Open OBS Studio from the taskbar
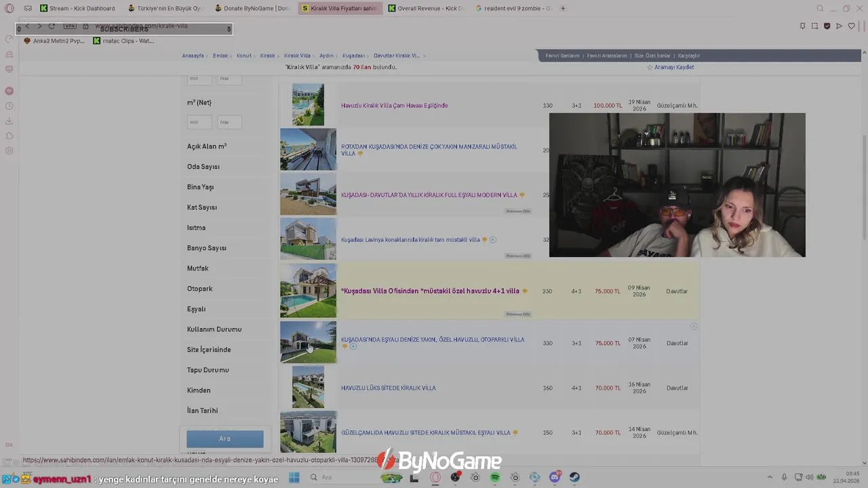This screenshot has height=488, width=868. click(x=455, y=477)
